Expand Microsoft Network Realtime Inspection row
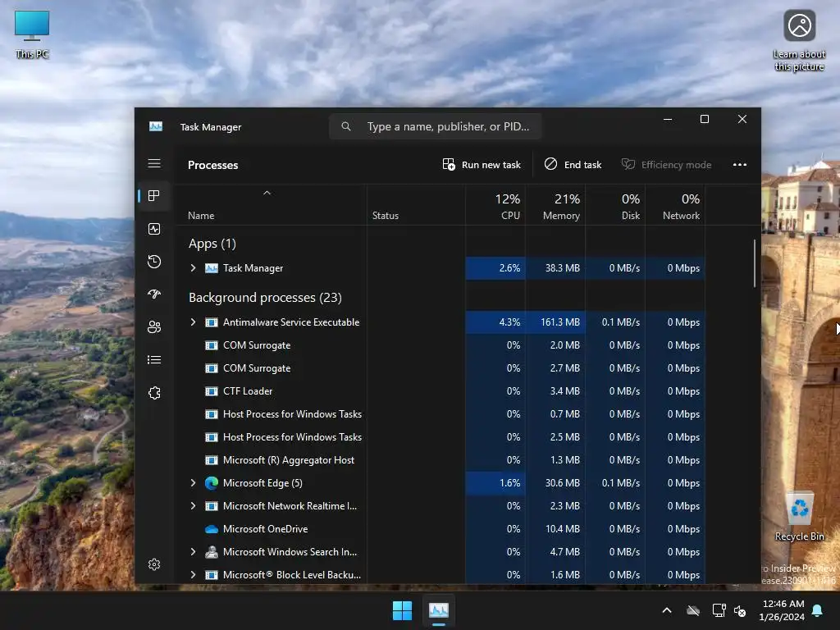The height and width of the screenshot is (630, 840). (x=194, y=505)
